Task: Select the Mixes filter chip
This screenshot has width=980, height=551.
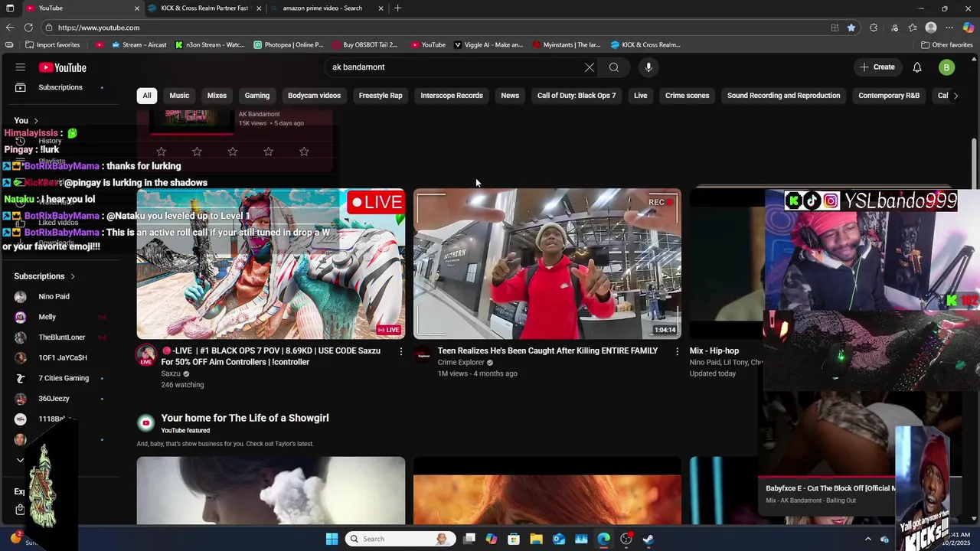Action: [x=217, y=96]
